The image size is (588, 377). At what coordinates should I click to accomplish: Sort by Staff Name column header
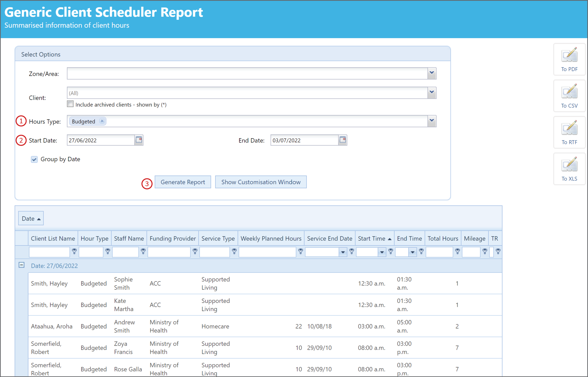click(x=129, y=238)
